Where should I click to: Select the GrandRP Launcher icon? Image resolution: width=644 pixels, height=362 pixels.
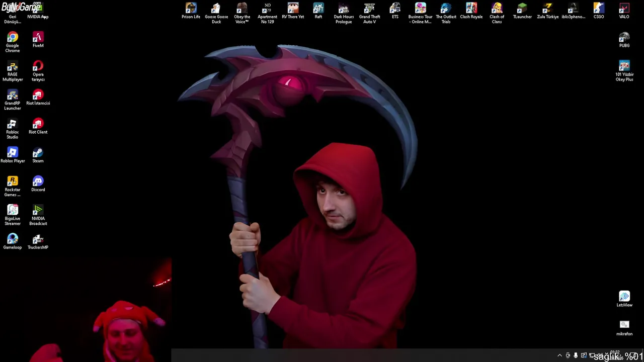(13, 100)
